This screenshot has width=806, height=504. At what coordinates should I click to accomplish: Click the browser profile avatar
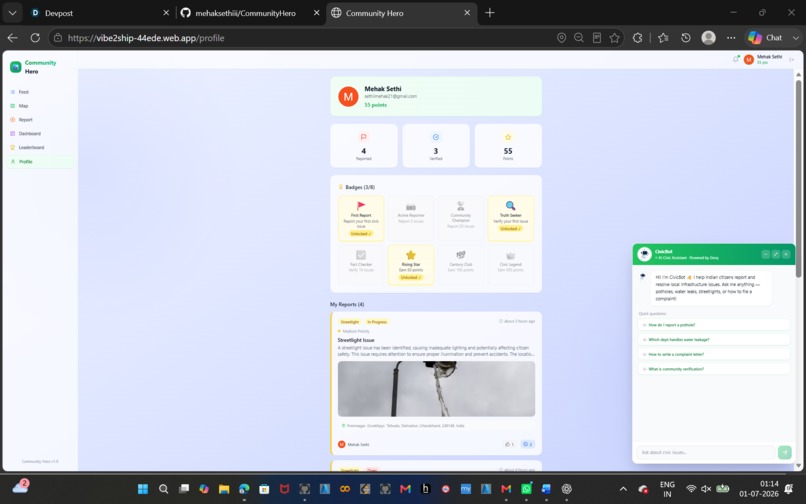coord(708,38)
